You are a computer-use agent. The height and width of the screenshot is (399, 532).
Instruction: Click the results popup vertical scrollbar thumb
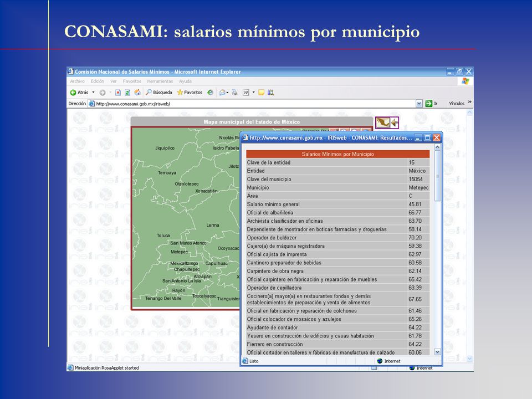(437, 176)
